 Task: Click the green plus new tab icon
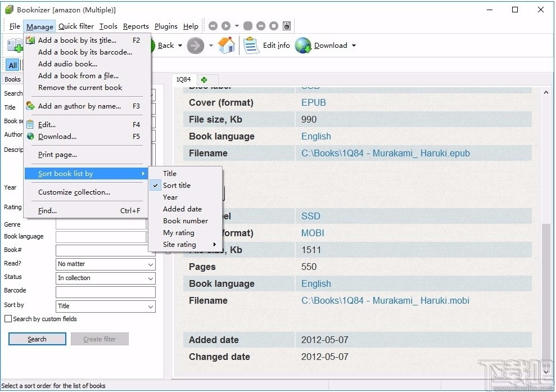pos(204,80)
